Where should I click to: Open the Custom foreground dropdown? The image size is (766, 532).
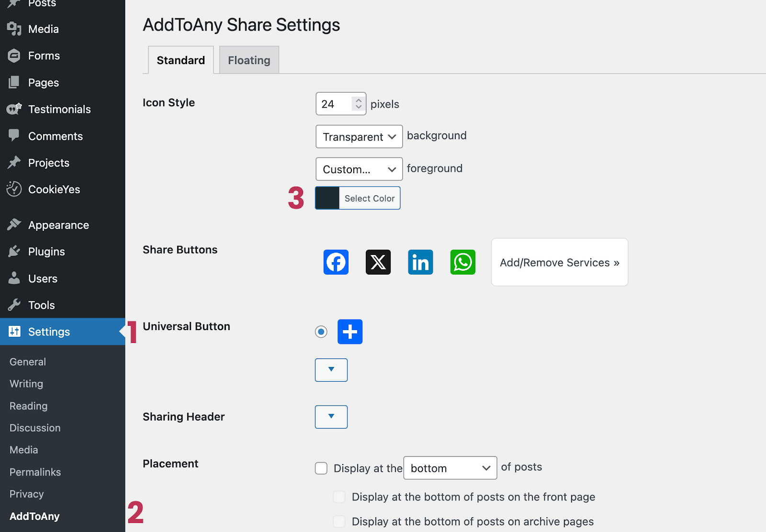point(359,169)
